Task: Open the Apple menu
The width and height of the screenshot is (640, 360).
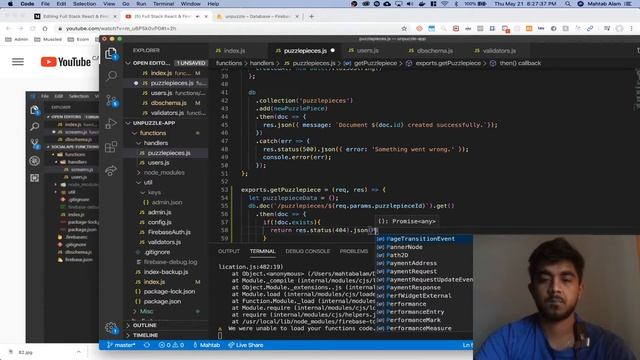Action: pos(10,4)
